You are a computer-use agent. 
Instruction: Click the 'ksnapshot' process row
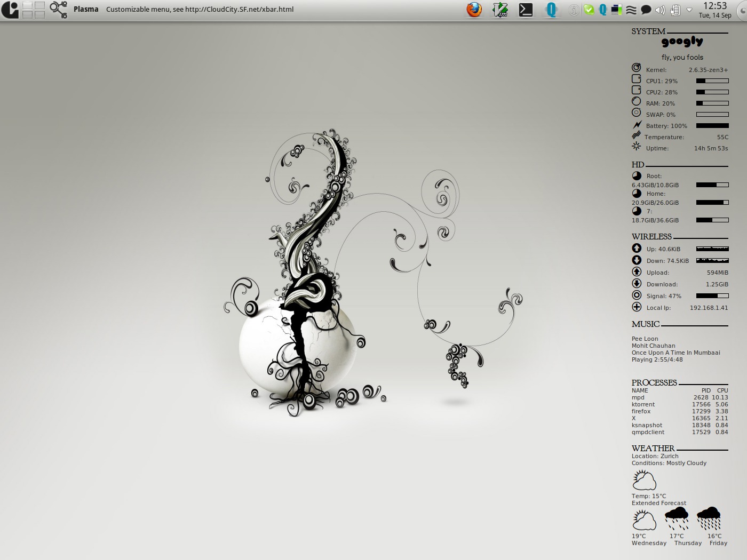coord(680,425)
